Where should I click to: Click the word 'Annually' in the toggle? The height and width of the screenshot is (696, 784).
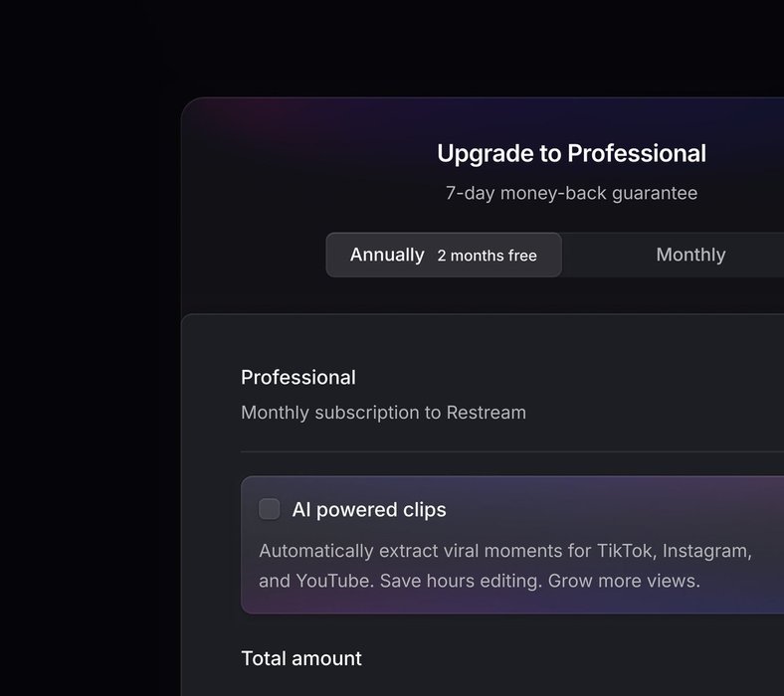click(387, 256)
